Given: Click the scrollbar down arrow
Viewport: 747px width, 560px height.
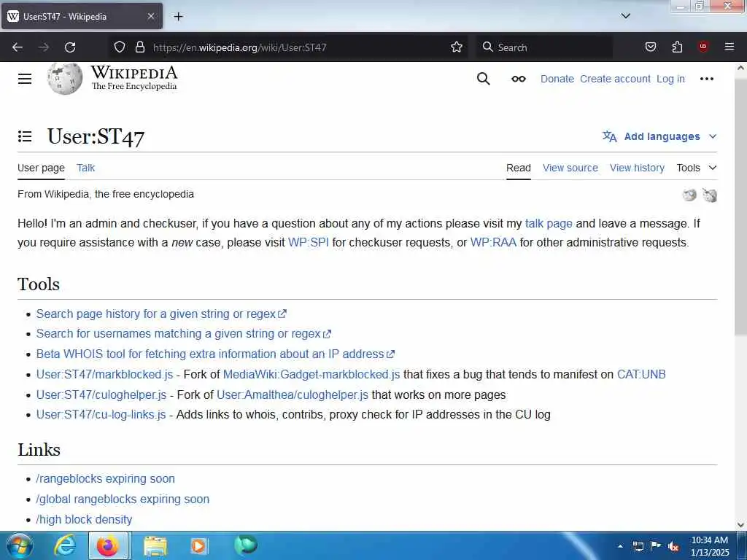Looking at the screenshot, I should pos(740,525).
